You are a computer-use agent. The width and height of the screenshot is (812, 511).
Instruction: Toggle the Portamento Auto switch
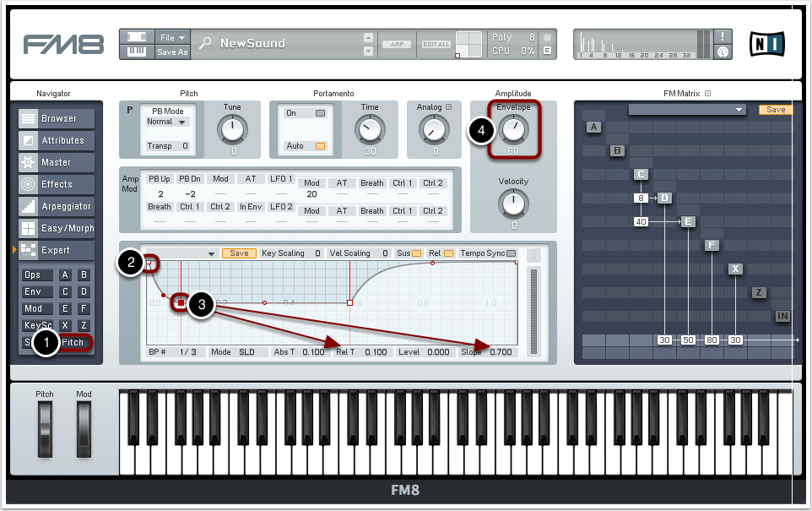click(x=320, y=146)
